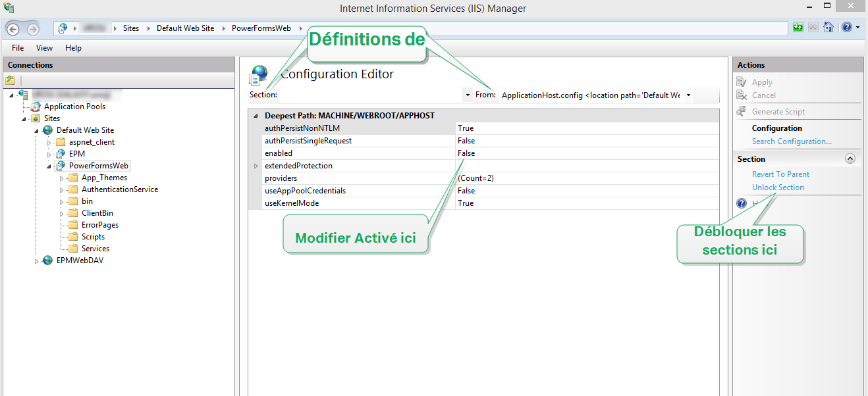Click the Connections panel connect toolbar icon
The image size is (868, 396).
pos(10,80)
